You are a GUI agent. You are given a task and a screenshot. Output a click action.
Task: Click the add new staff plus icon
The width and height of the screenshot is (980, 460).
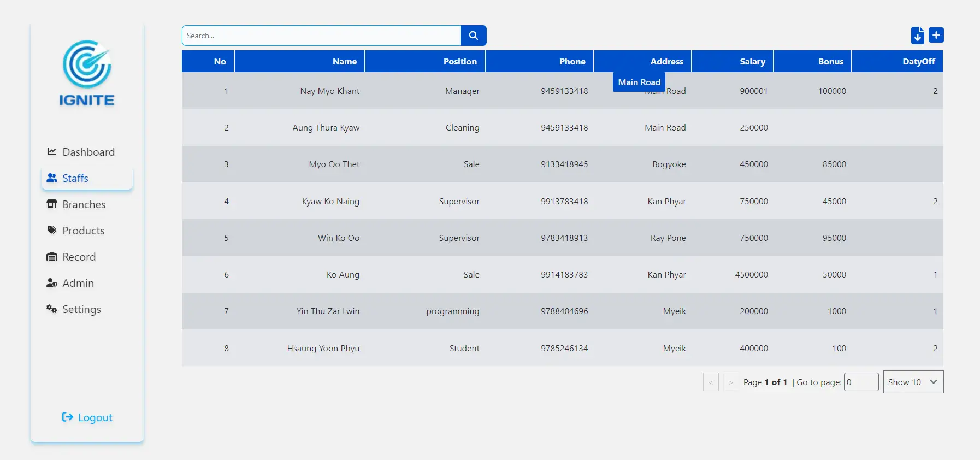coord(936,35)
